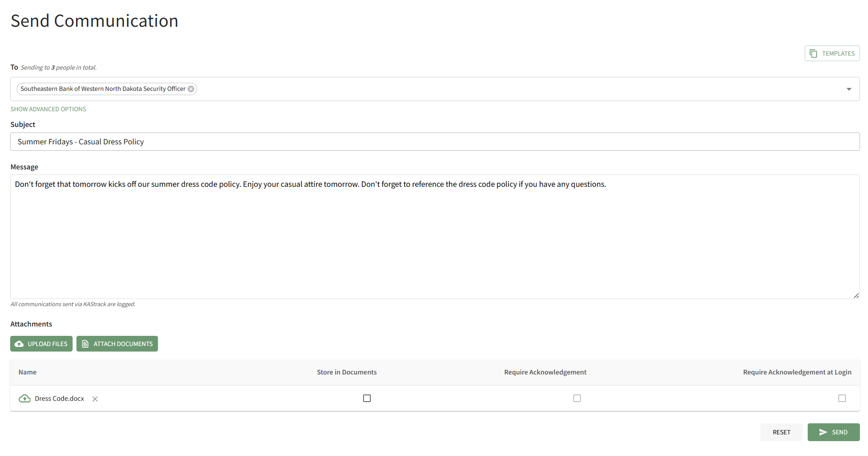Click the Name column header

(x=28, y=372)
